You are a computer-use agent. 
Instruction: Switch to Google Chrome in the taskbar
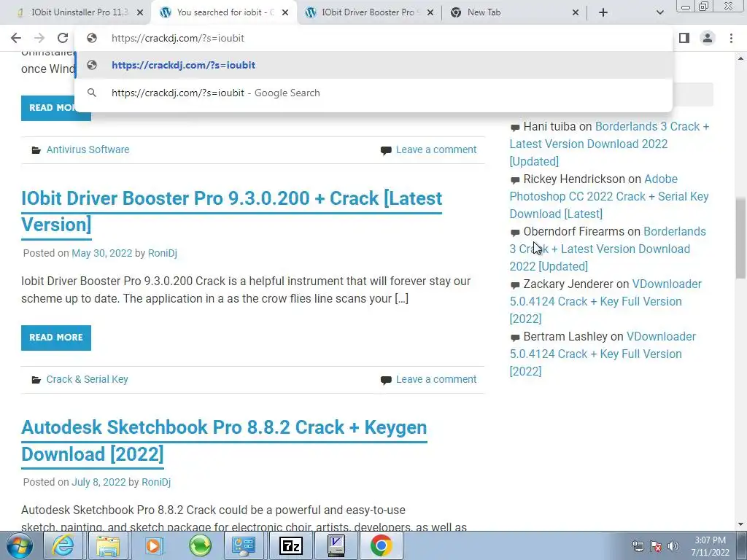(x=382, y=545)
